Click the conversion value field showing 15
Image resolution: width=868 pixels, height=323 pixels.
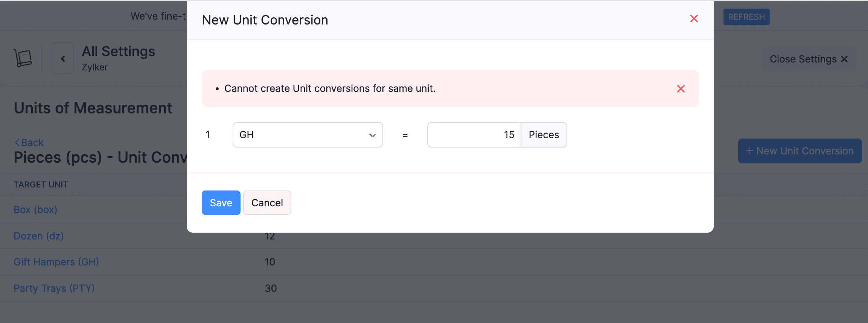[474, 135]
